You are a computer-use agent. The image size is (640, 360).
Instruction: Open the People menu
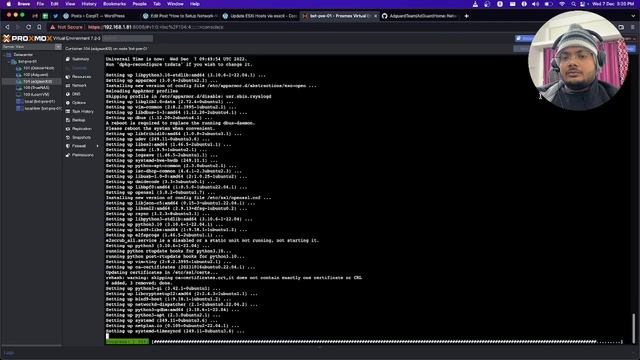click(x=139, y=4)
